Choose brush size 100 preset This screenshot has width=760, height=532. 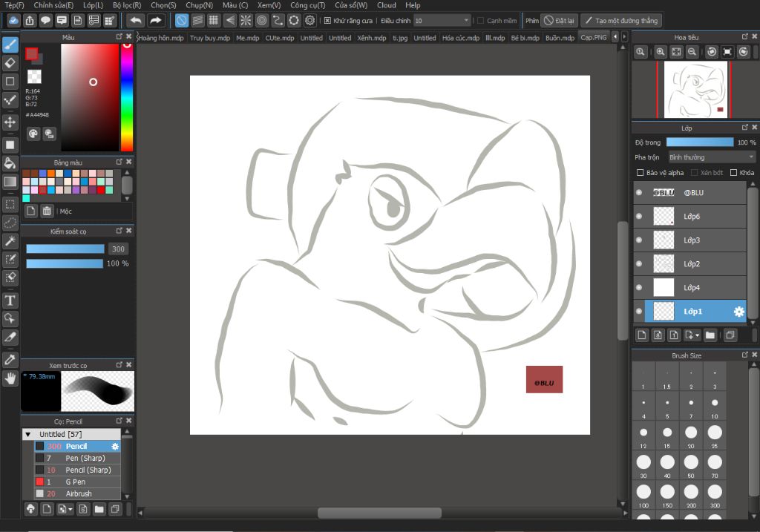coord(643,495)
